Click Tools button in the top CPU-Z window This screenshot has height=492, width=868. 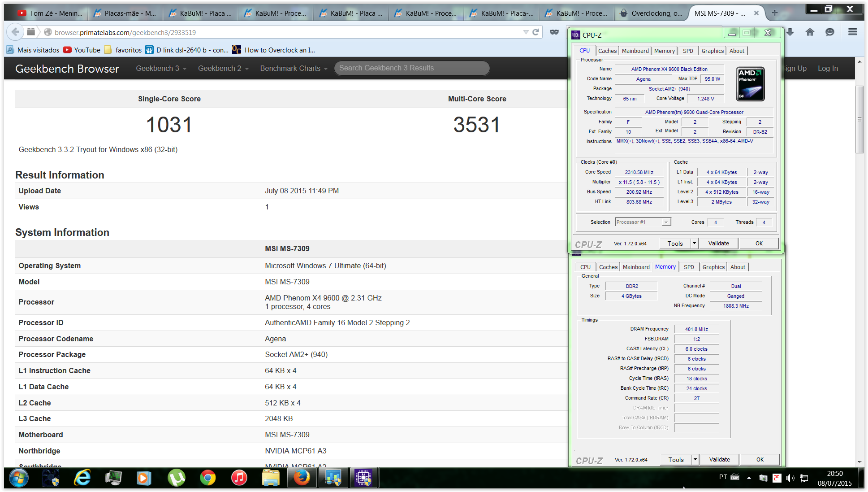tap(675, 243)
